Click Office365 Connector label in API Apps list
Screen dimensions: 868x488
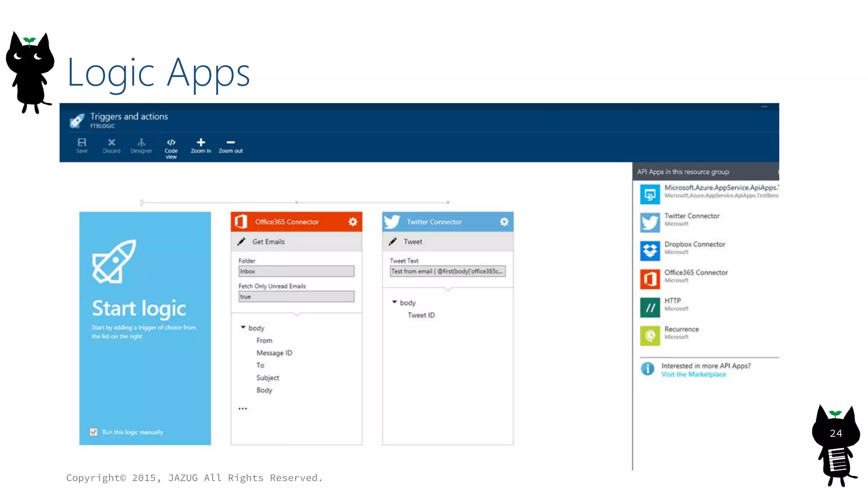[696, 272]
